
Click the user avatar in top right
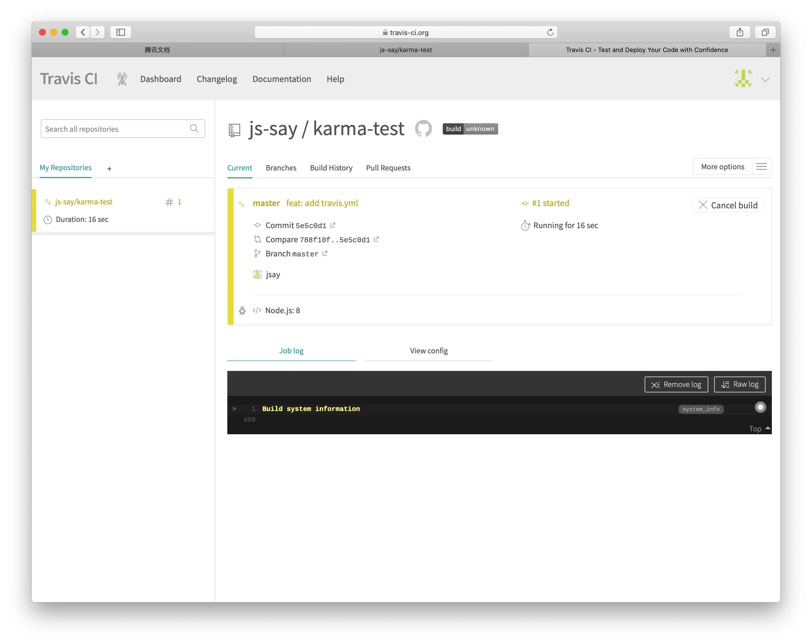click(x=743, y=78)
